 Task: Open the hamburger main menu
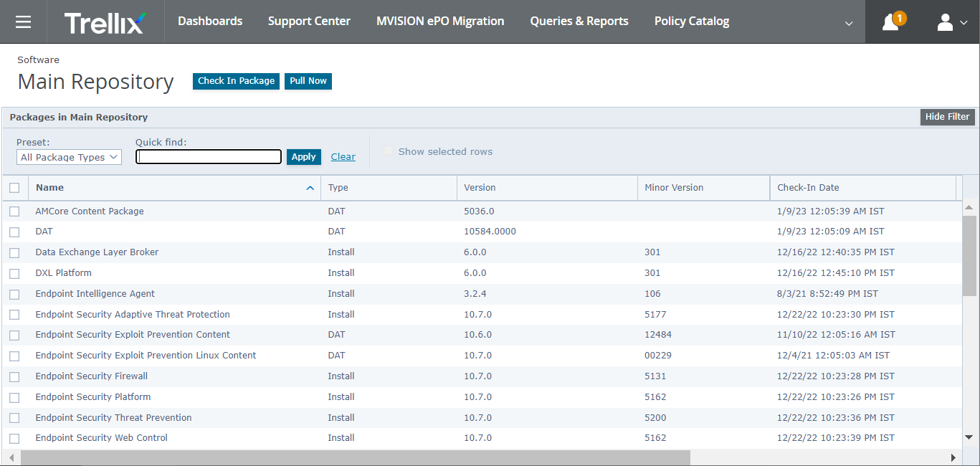tap(24, 22)
